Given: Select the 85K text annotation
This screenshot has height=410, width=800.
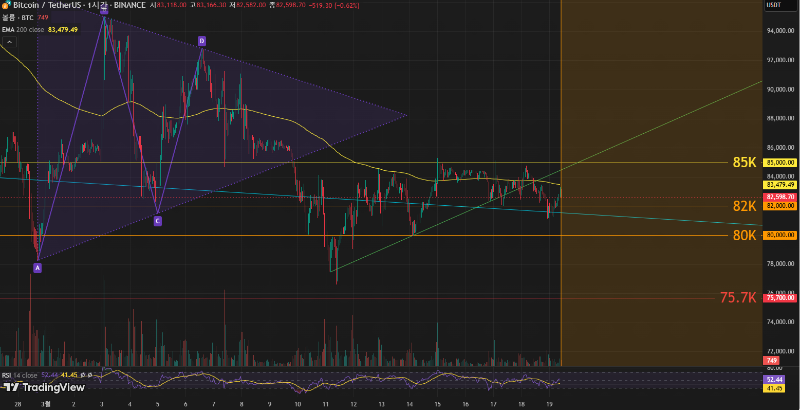Looking at the screenshot, I should tap(743, 162).
